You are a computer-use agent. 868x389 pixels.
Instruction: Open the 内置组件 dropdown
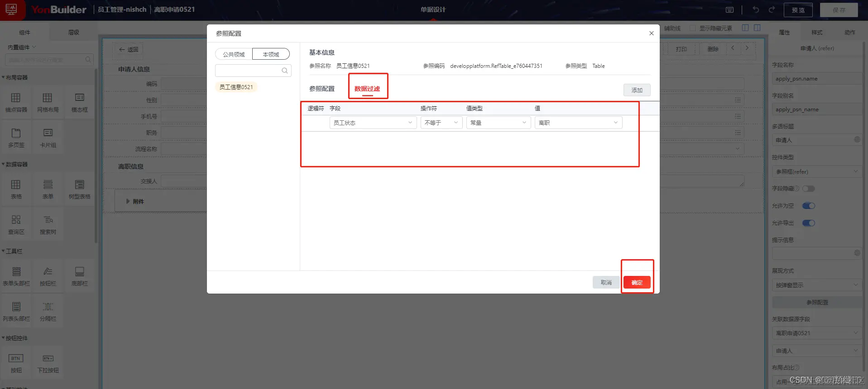point(22,47)
